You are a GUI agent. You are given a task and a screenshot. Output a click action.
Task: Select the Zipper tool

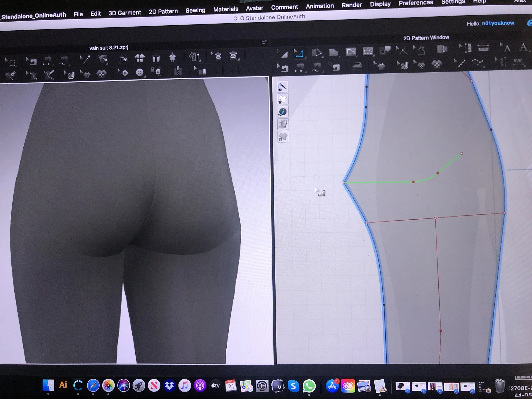(x=178, y=71)
